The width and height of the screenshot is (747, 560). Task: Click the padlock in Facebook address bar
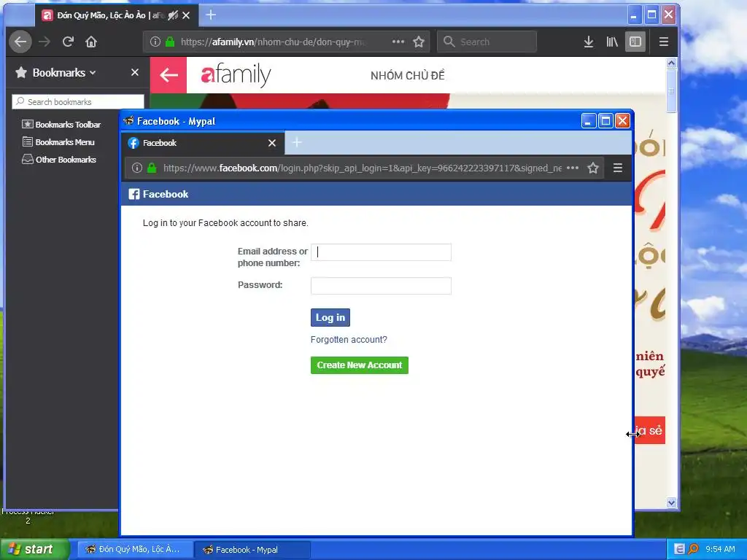click(152, 168)
